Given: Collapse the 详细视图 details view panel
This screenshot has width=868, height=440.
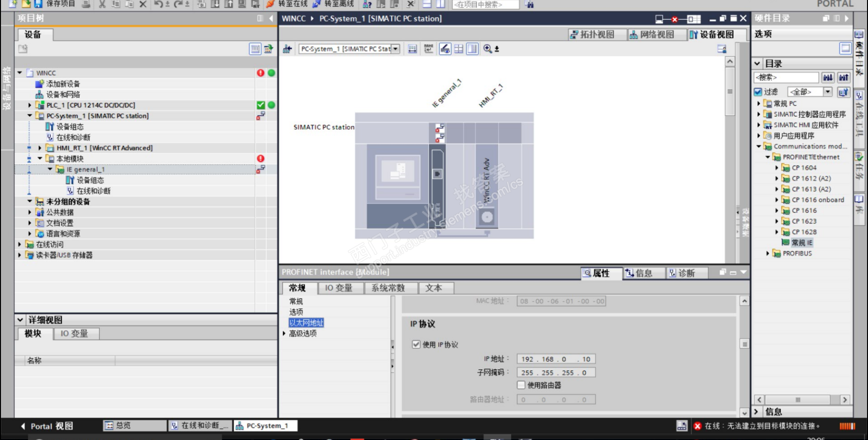Looking at the screenshot, I should 20,320.
